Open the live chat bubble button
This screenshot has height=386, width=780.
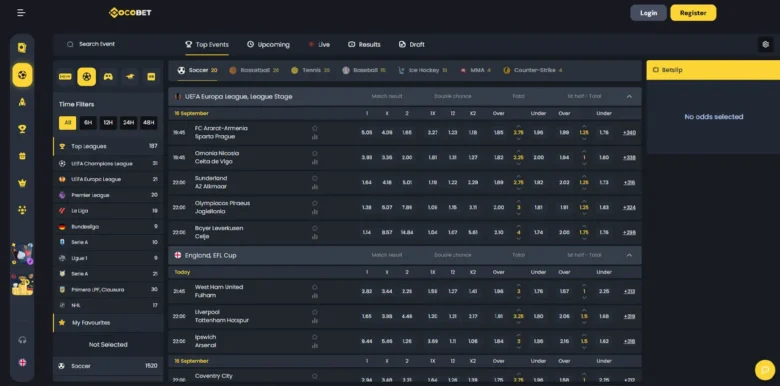[765, 370]
